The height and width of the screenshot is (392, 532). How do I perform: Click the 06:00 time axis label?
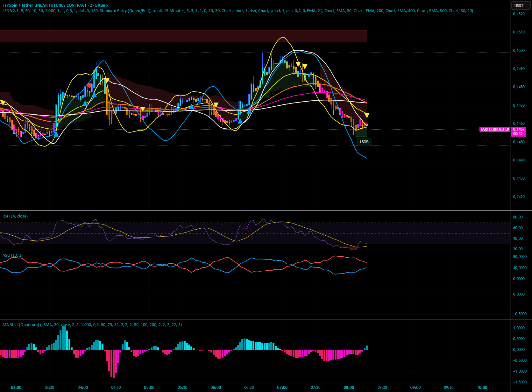pos(216,388)
